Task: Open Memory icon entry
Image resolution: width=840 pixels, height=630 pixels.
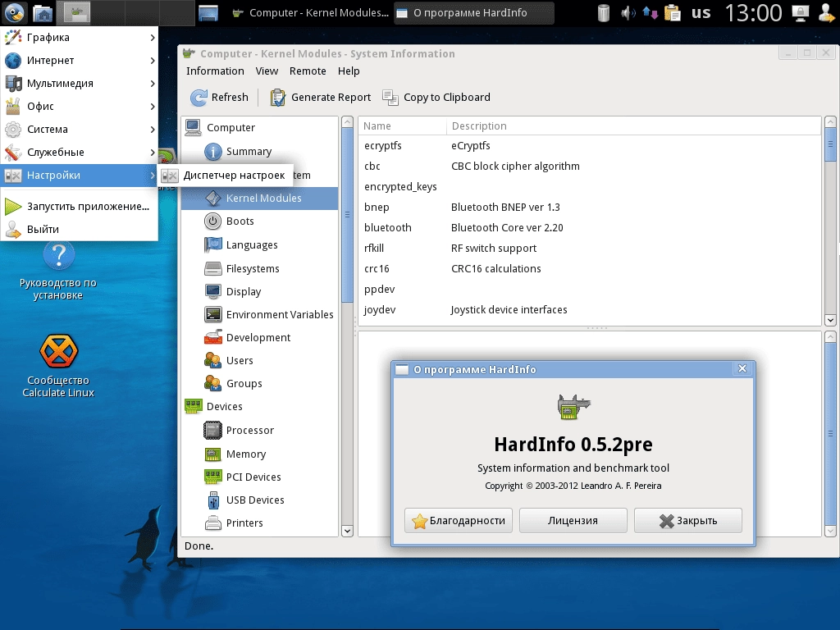Action: tap(212, 454)
